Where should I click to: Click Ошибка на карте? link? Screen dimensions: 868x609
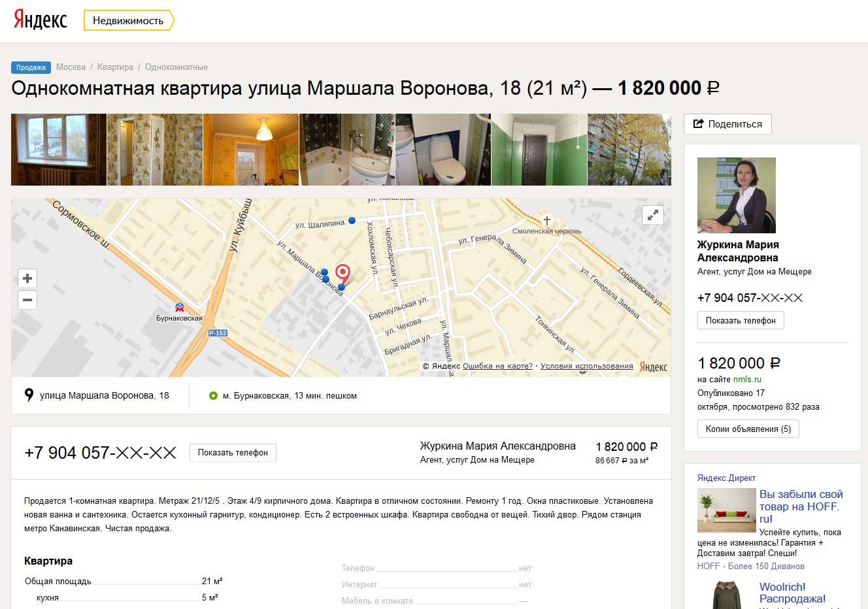point(497,366)
